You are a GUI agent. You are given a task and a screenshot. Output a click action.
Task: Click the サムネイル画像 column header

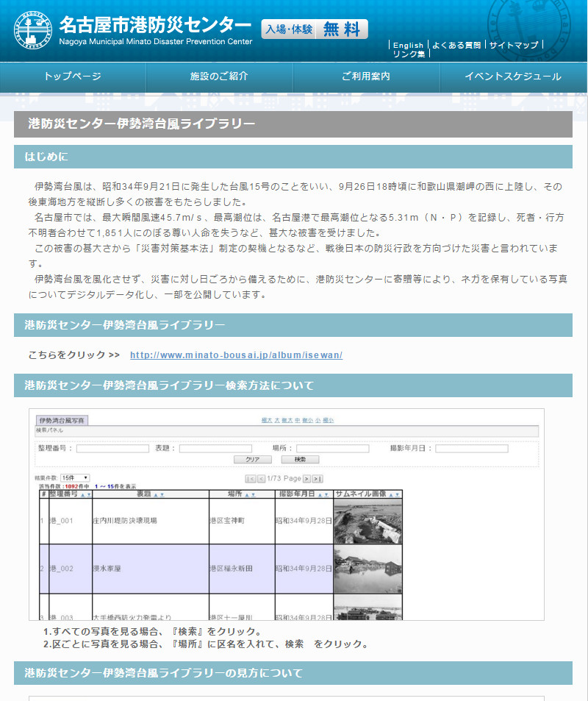pyautogui.click(x=367, y=494)
